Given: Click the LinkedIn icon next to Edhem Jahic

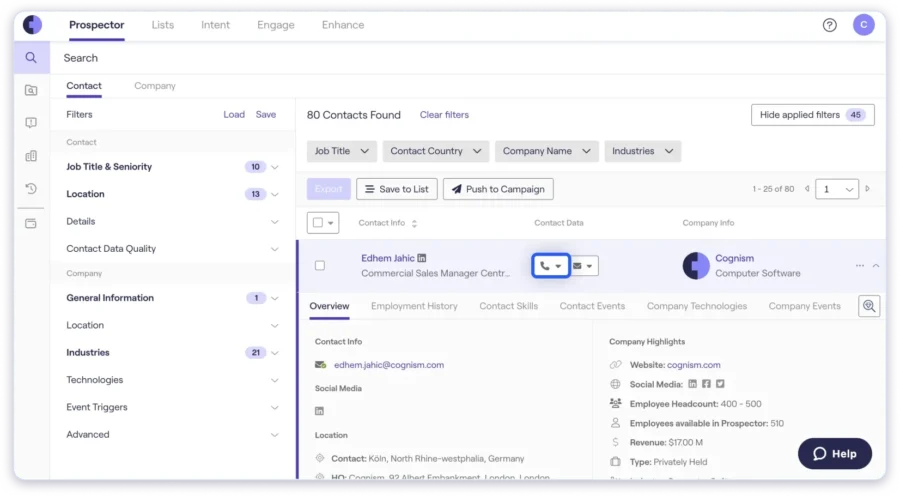Looking at the screenshot, I should [x=422, y=258].
